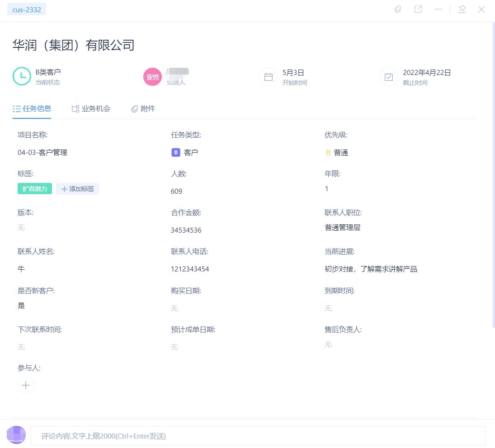Image resolution: width=495 pixels, height=448 pixels.
Task: Click the title 华润（集团）有限公司
Action: tap(74, 45)
